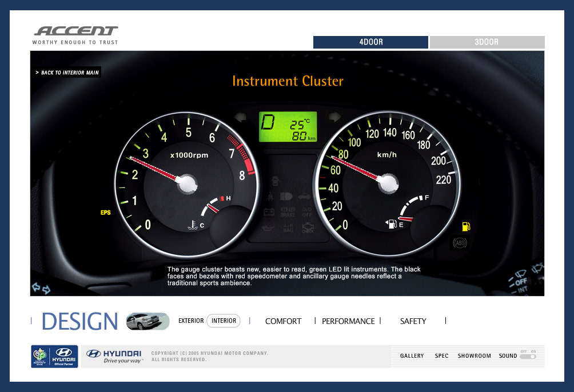
Task: Open the GALLERY link
Action: (x=412, y=356)
